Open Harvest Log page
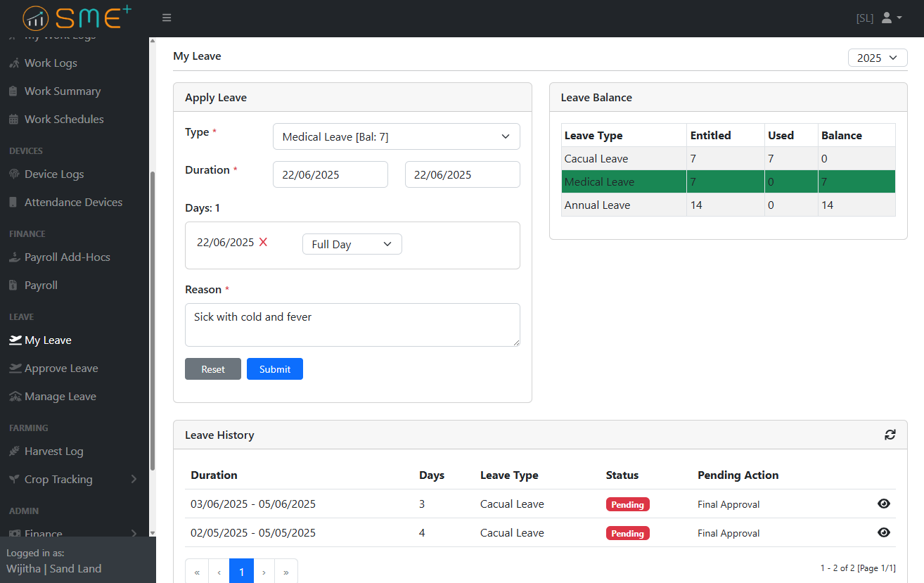The height and width of the screenshot is (583, 924). tap(54, 451)
